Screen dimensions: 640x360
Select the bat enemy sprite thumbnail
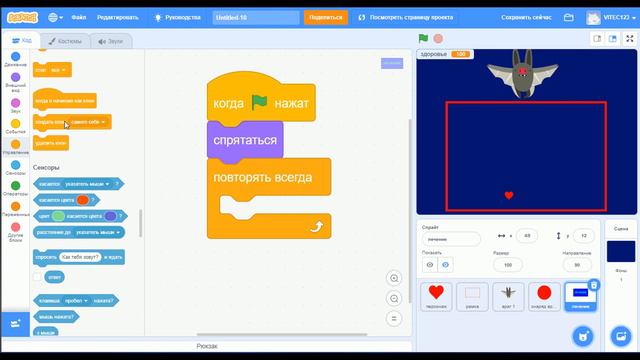(508, 297)
